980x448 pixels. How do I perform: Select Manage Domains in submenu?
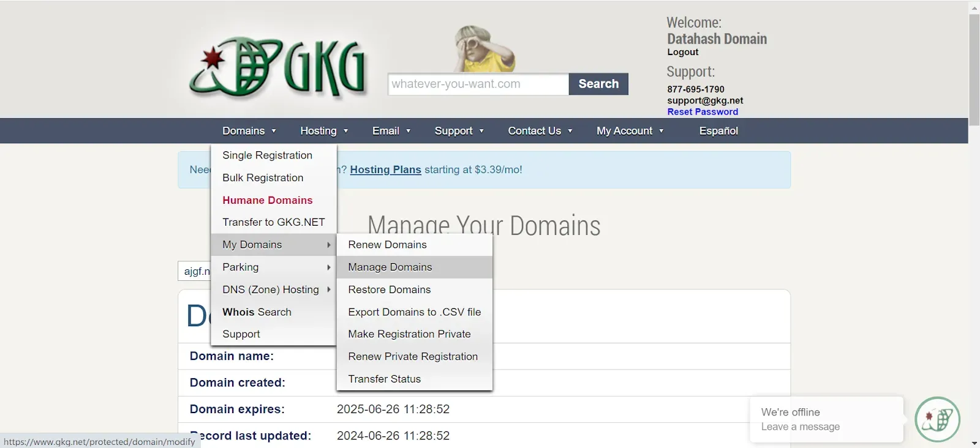click(x=415, y=267)
